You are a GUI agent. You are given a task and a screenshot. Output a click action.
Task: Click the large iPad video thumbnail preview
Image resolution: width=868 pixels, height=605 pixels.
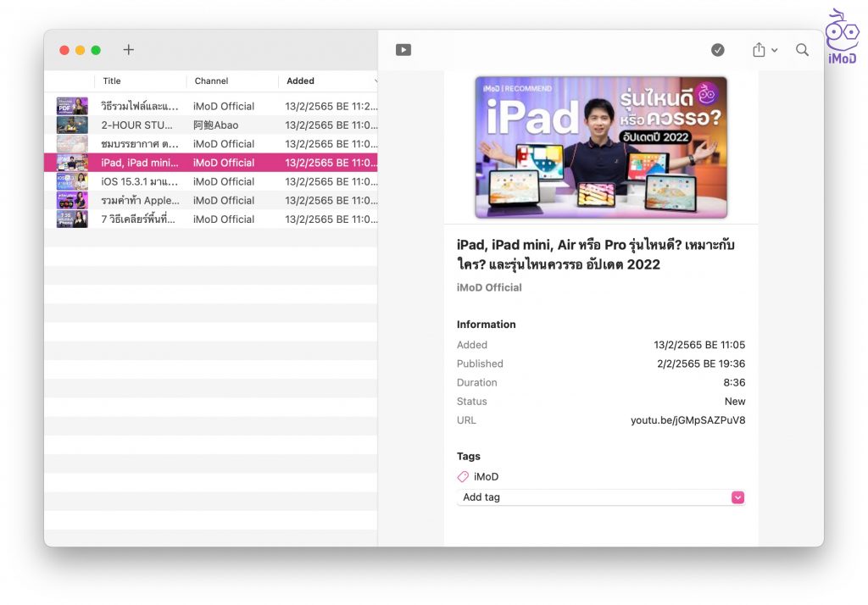tap(601, 147)
